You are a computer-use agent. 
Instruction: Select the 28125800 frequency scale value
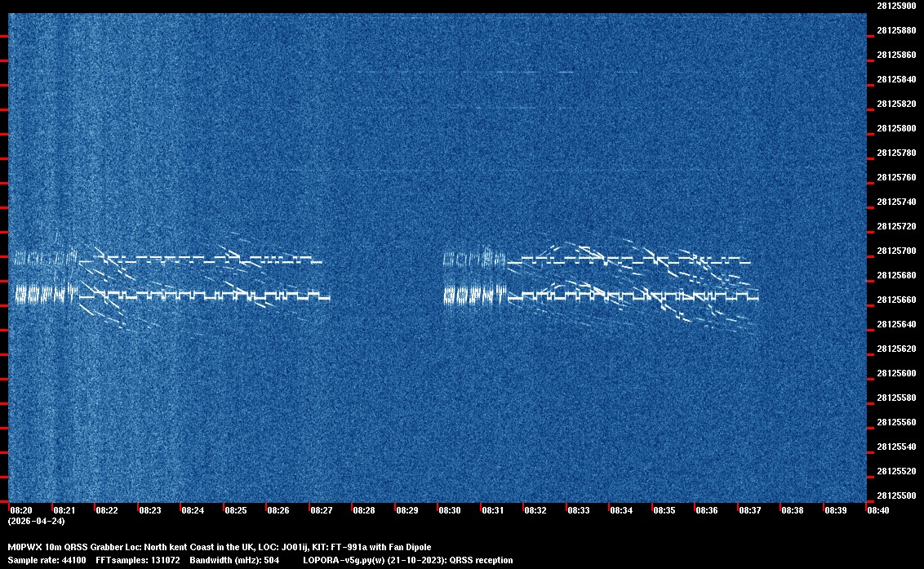[x=896, y=128]
